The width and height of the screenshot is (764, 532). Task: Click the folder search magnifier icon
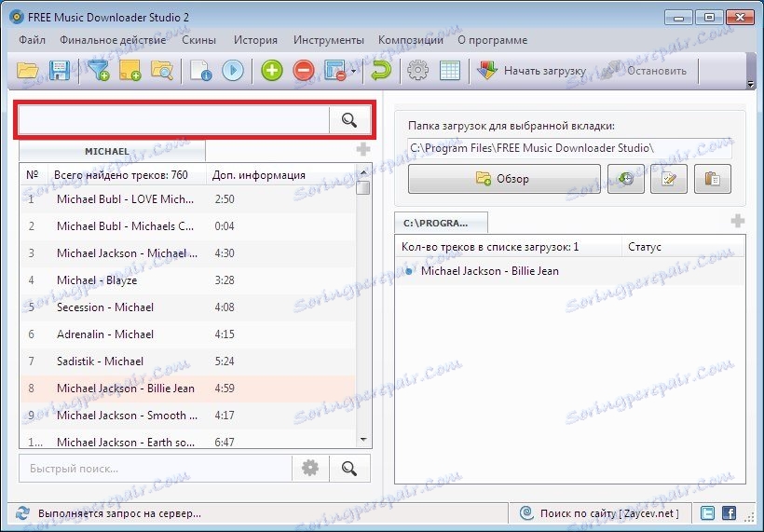pyautogui.click(x=162, y=71)
